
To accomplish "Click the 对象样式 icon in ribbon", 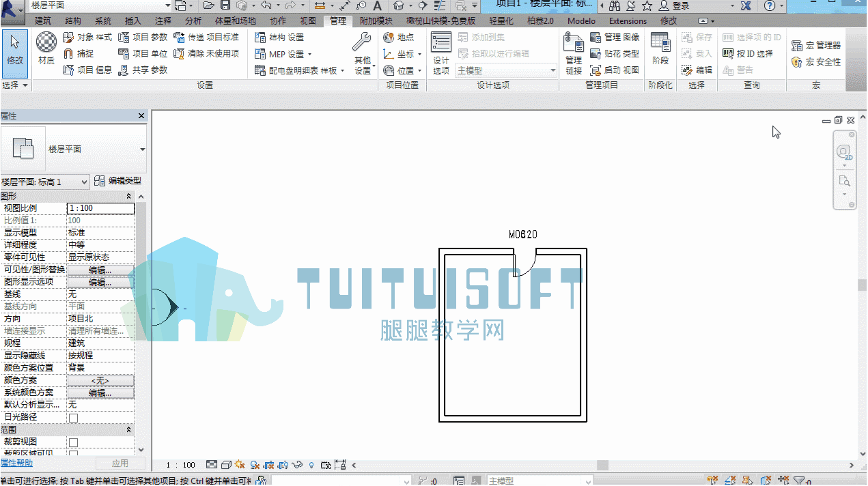I will click(68, 37).
